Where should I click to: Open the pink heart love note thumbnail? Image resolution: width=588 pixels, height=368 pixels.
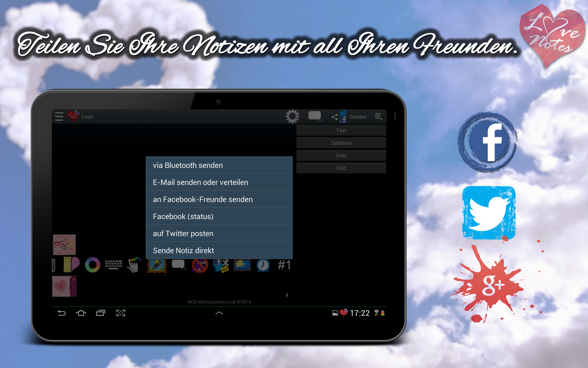point(64,287)
